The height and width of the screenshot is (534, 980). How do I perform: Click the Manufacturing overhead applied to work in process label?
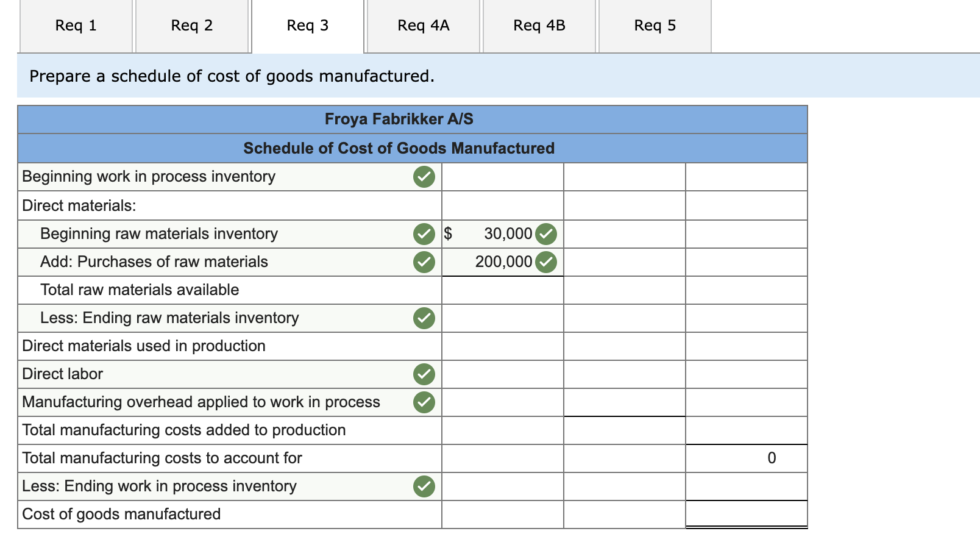201,402
